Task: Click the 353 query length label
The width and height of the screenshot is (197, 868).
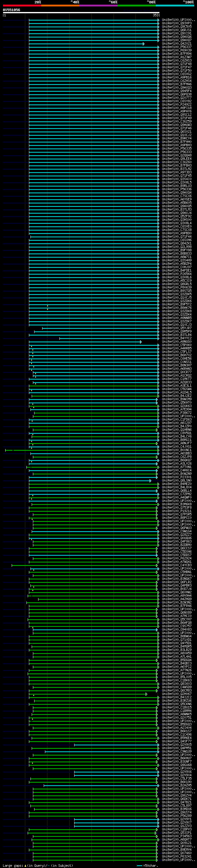Action: (x=155, y=15)
